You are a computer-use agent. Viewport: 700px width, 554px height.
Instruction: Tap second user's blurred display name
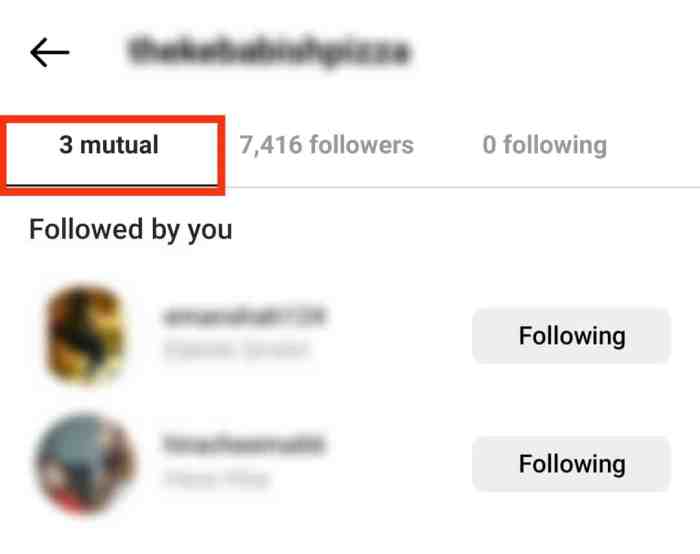217,478
